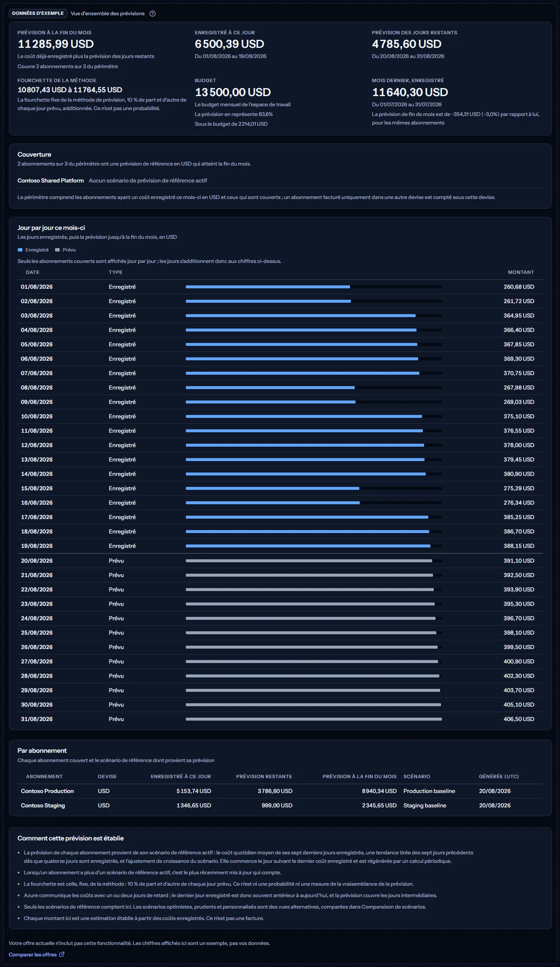Click the range 10 807,43 USD à 11 764,55 USD
The image size is (560, 967).
click(70, 90)
